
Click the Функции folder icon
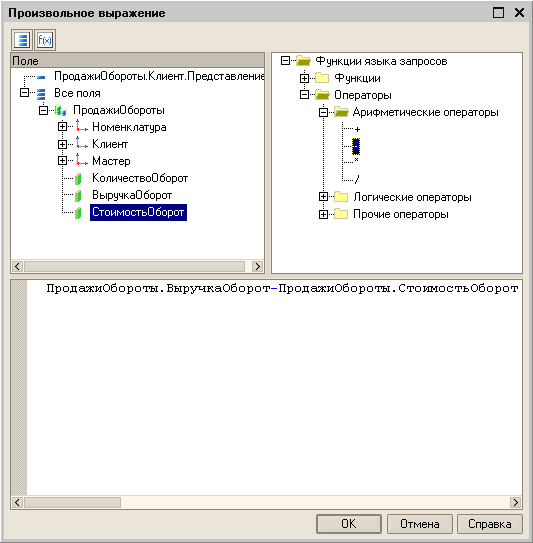(322, 78)
